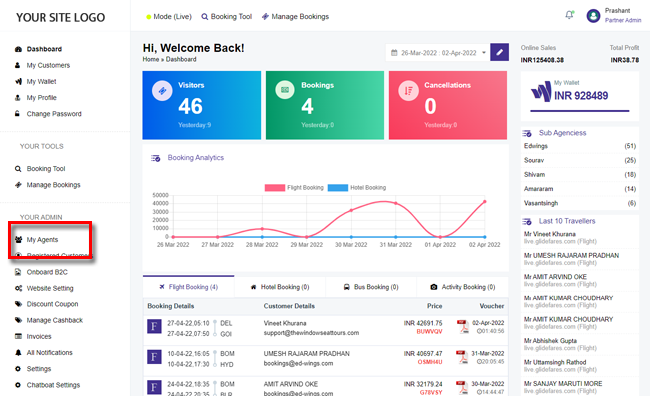
Task: Open Chatboat Settings in sidebar
Action: click(x=53, y=385)
